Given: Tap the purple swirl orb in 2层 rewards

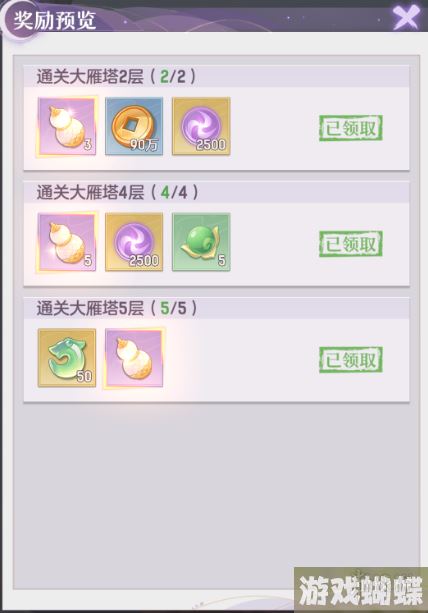Looking at the screenshot, I should click(x=201, y=126).
